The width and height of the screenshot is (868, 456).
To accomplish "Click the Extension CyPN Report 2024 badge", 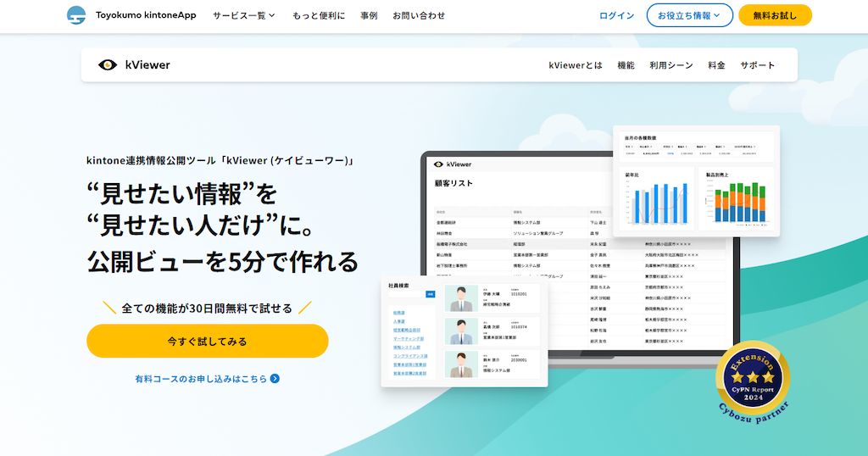I will coord(753,382).
